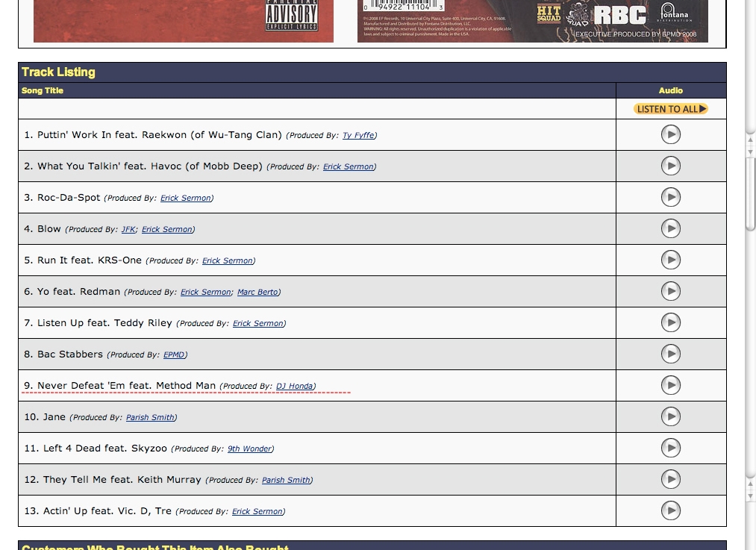Play audio for What You Talkin'

coord(670,166)
